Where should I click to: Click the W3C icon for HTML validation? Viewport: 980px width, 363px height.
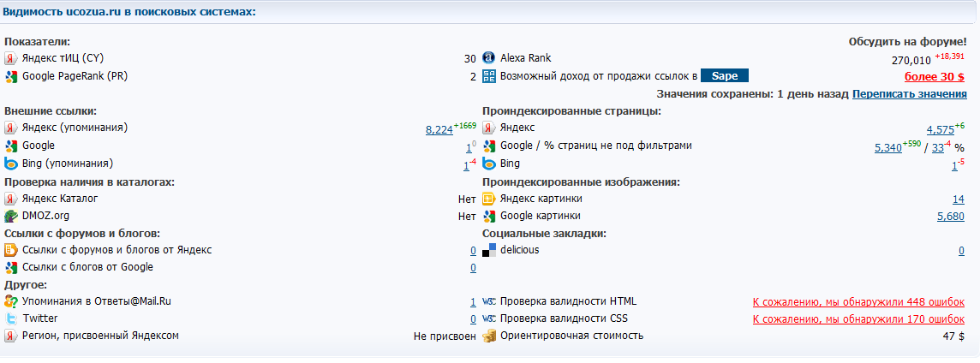489,301
